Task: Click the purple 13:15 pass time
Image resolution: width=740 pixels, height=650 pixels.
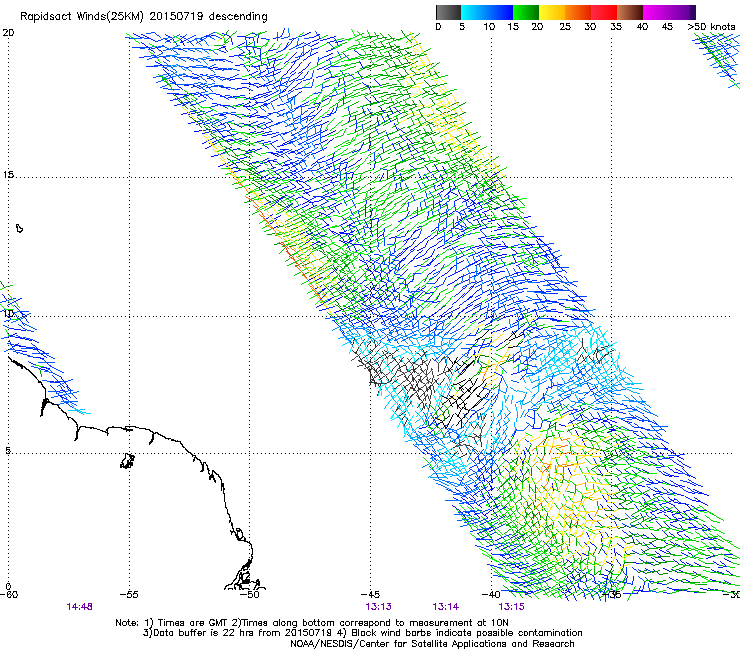Action: pyautogui.click(x=511, y=607)
